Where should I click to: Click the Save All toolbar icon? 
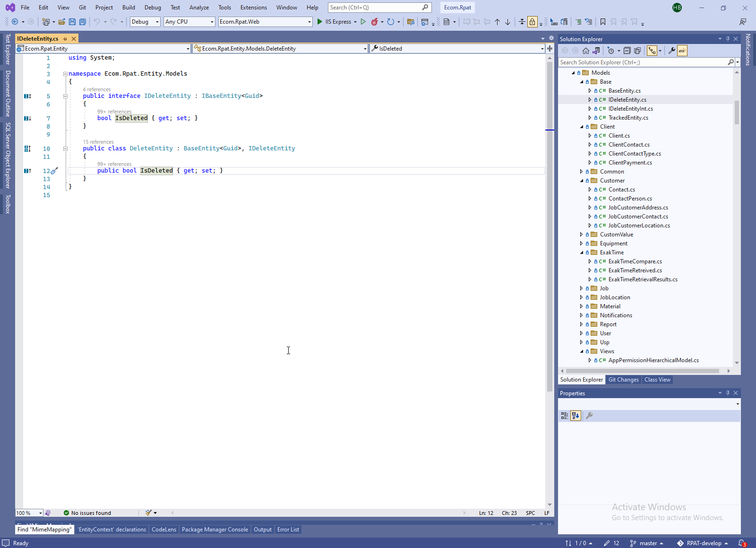coord(83,22)
